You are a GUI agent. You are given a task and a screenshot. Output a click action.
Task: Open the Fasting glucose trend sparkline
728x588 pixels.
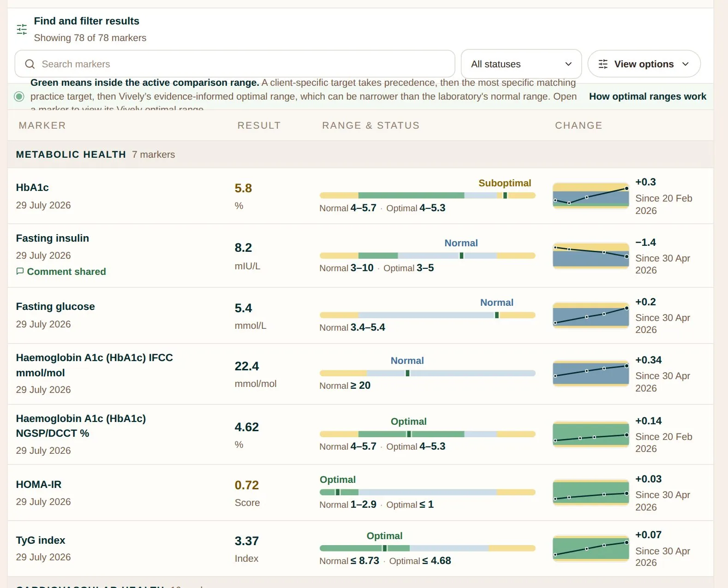pos(591,315)
